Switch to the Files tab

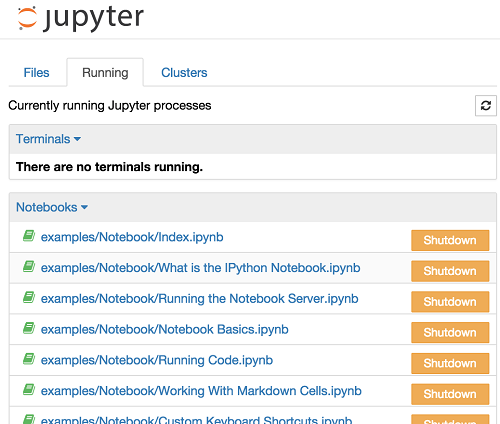tap(36, 73)
